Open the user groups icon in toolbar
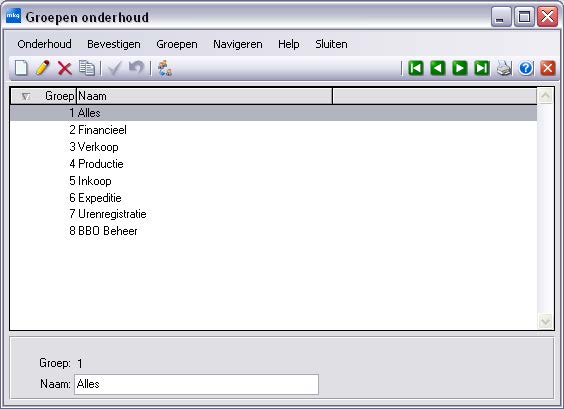 pyautogui.click(x=165, y=68)
